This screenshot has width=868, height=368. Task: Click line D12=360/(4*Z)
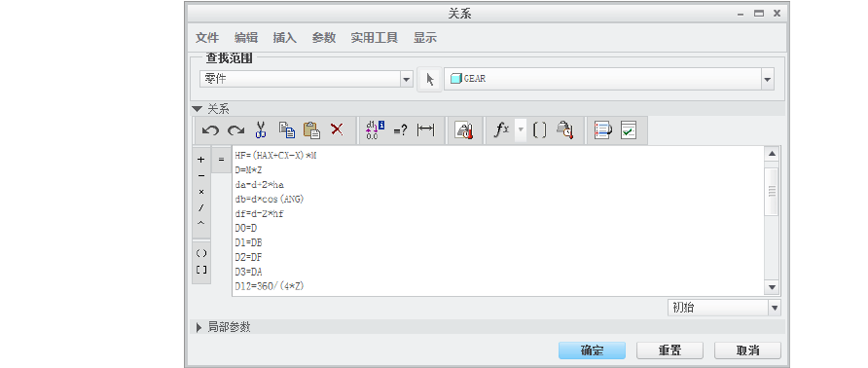pos(270,286)
